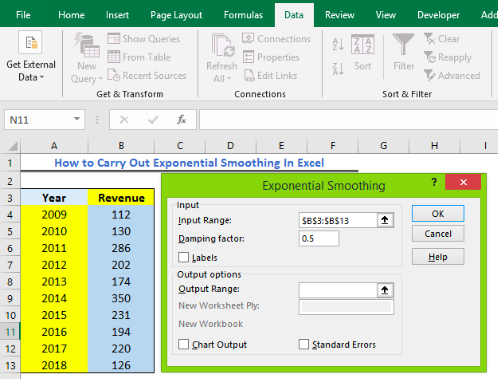This screenshot has width=502, height=379.
Task: Select row 11 header
Action: click(x=10, y=332)
